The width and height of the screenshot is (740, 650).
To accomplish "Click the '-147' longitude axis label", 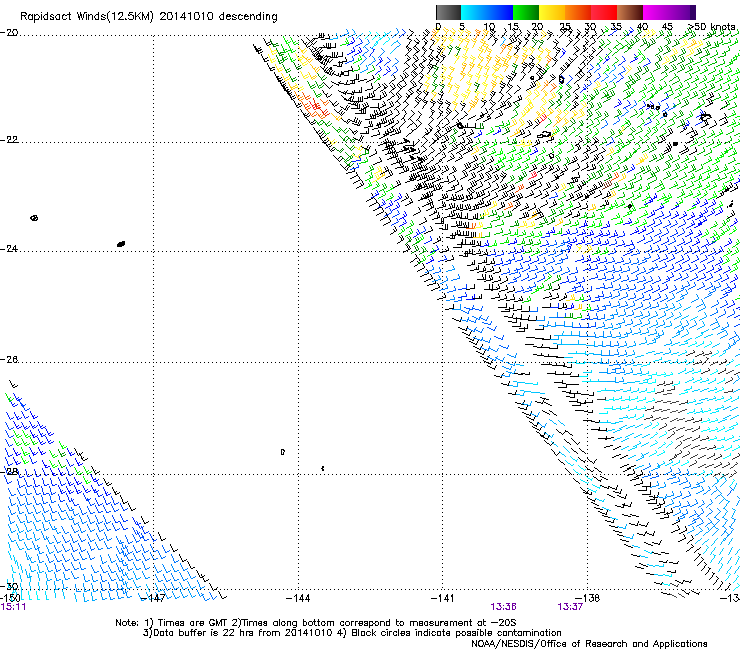I will (153, 599).
